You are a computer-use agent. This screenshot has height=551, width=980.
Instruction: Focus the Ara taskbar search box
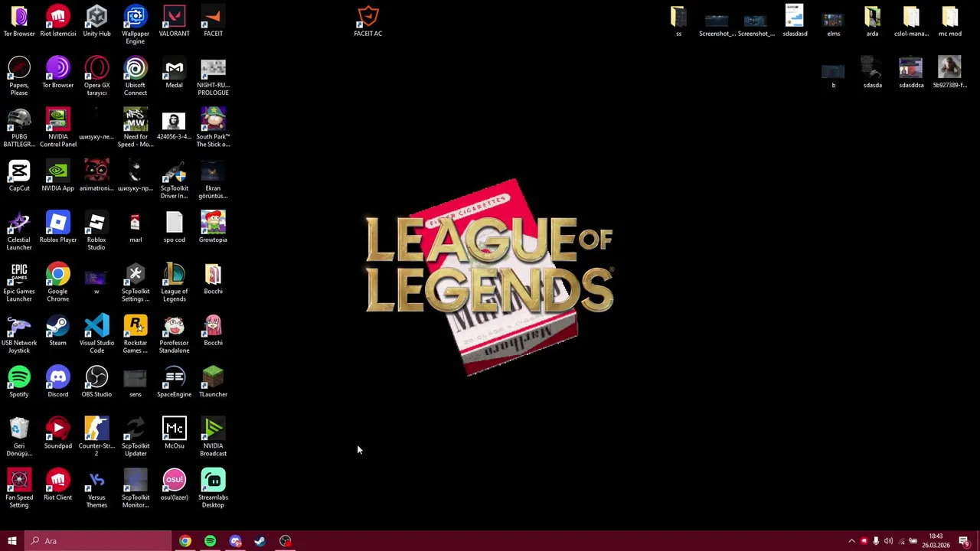click(x=98, y=541)
